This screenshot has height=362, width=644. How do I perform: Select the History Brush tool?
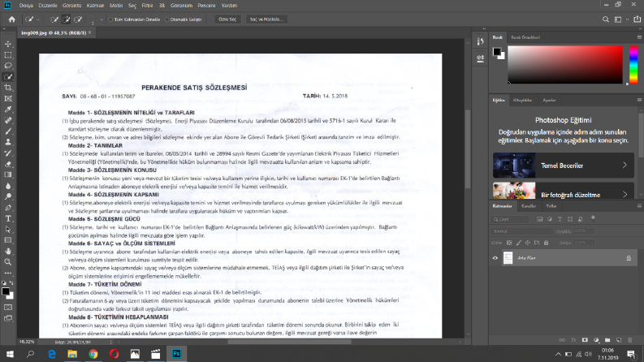[8, 153]
